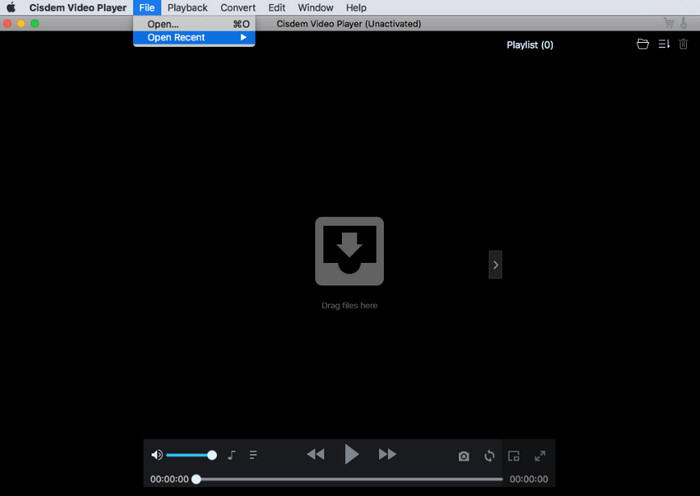This screenshot has width=700, height=496.
Task: Open the Convert menu
Action: click(238, 8)
